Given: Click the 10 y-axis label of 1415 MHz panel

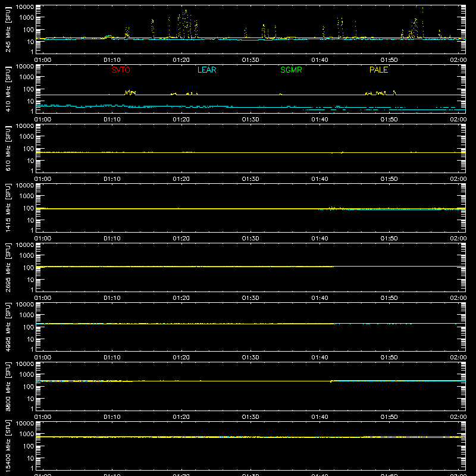Looking at the screenshot, I should (30, 220).
